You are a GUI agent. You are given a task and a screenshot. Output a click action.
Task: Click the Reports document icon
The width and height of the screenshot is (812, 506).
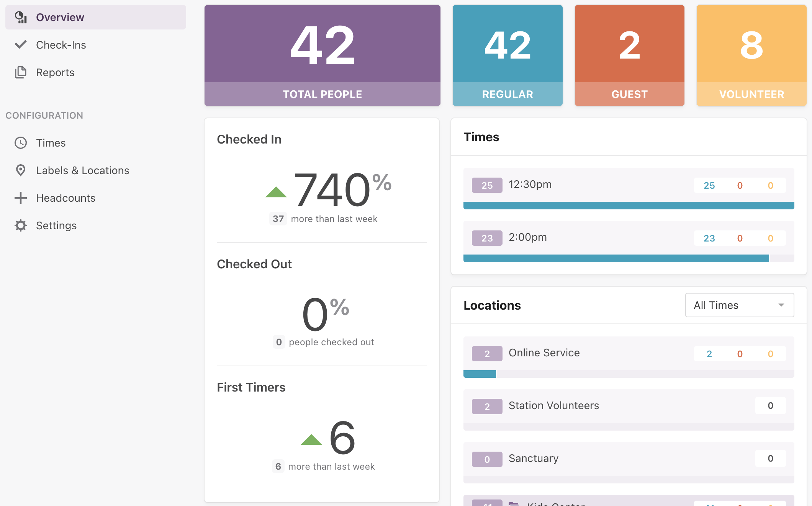21,72
